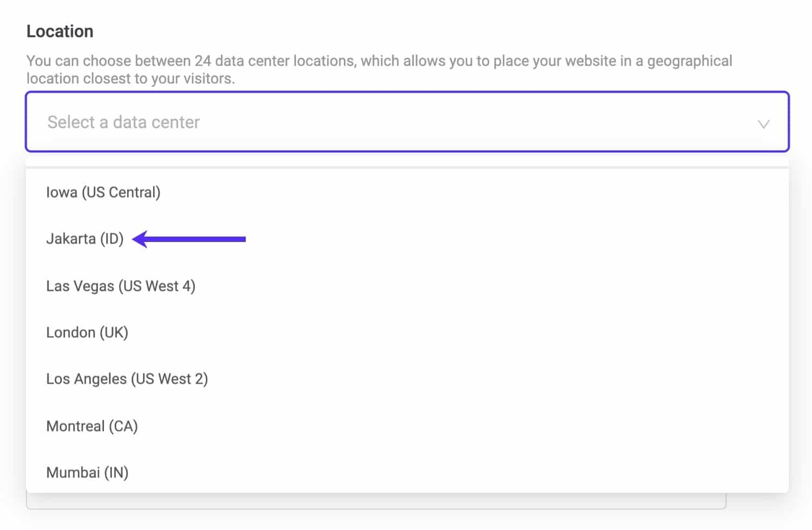Click empty space right of Mumbai (IN) row
Viewport: 812px width, 530px height.
pyautogui.click(x=433, y=473)
